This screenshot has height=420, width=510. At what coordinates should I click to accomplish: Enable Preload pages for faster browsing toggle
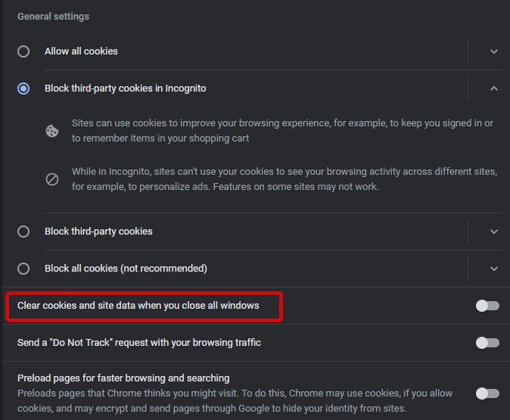487,394
